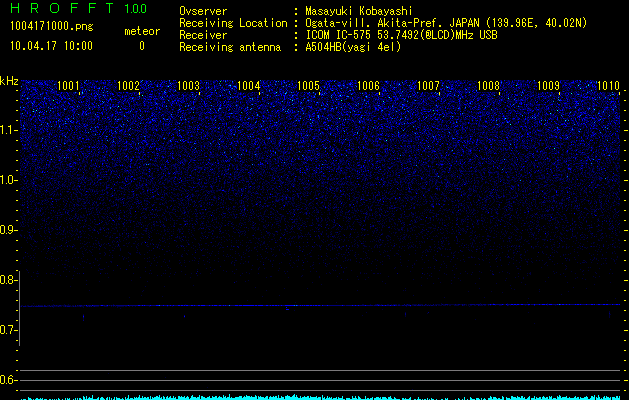Image resolution: width=629 pixels, height=400 pixels.
Task: Select the ICOM IC-575 53.7492 MHz receiver text
Action: click(x=401, y=35)
